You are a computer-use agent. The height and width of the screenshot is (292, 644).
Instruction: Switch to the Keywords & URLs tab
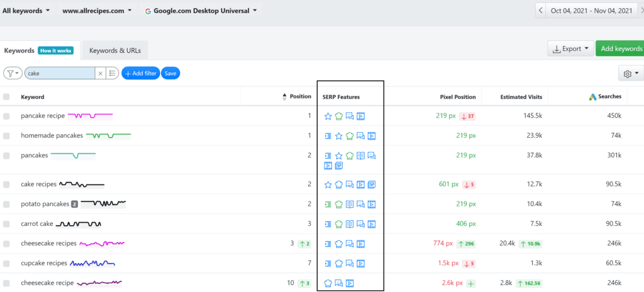pyautogui.click(x=115, y=50)
